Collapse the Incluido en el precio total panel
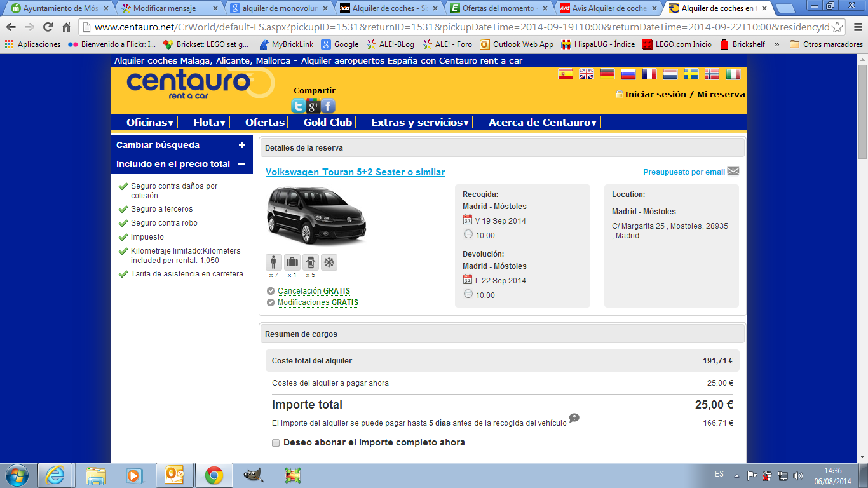This screenshot has width=868, height=488. (241, 164)
